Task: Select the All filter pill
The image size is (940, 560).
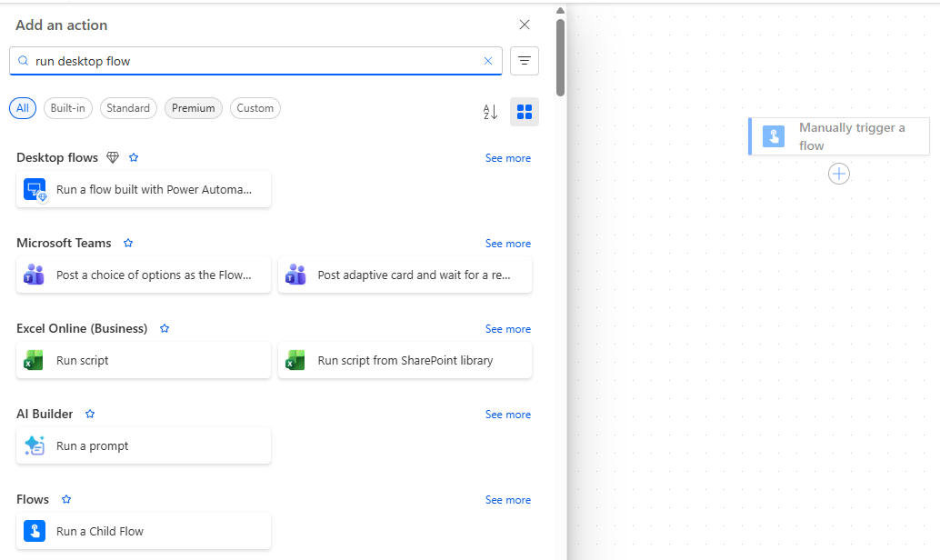Action: [23, 108]
